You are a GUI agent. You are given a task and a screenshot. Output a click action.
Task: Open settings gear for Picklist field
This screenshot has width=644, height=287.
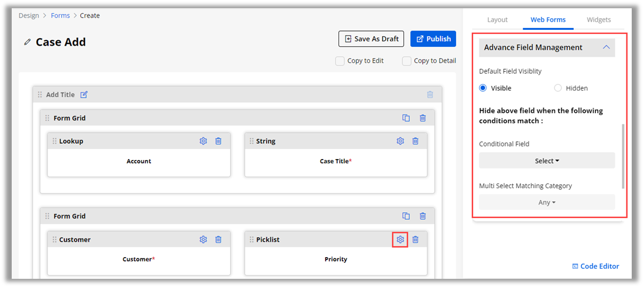[x=400, y=239]
